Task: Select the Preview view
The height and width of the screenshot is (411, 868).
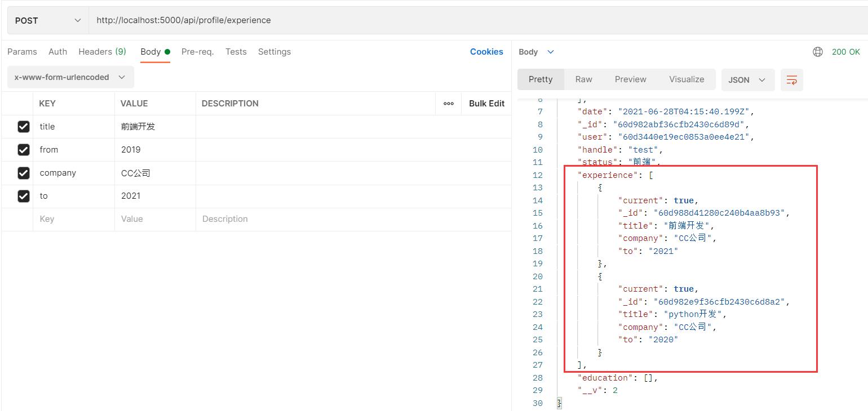Action: [x=630, y=79]
